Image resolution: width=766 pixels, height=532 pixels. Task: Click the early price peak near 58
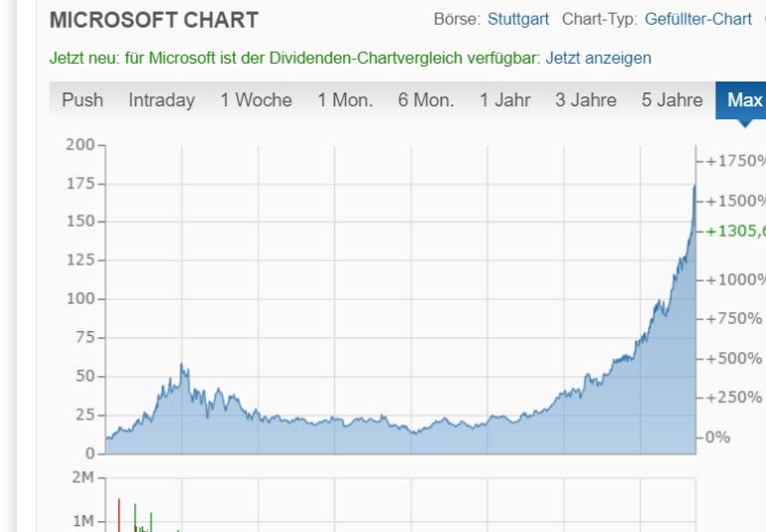tap(182, 366)
